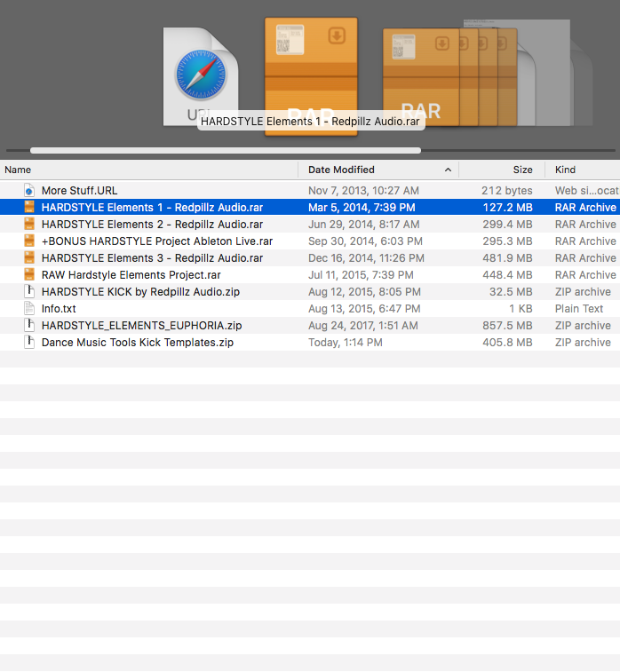The image size is (620, 672).
Task: Click date Jun 29, 2014, 8:17 AM
Action: point(364,224)
